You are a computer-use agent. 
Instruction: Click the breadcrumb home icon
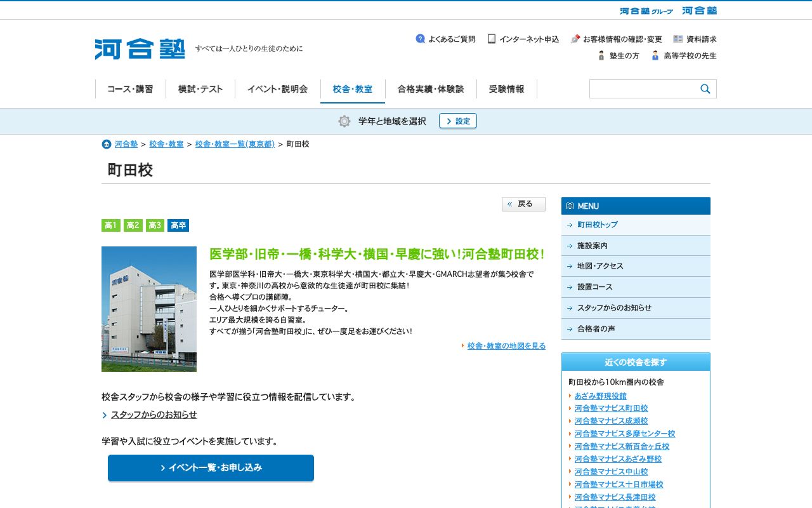[x=107, y=144]
